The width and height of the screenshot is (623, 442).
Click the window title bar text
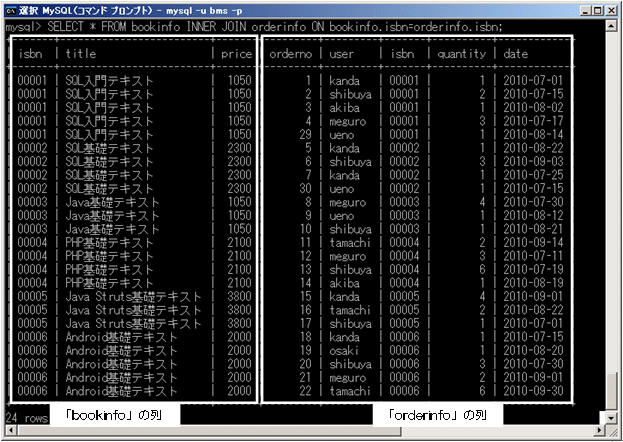click(130, 11)
